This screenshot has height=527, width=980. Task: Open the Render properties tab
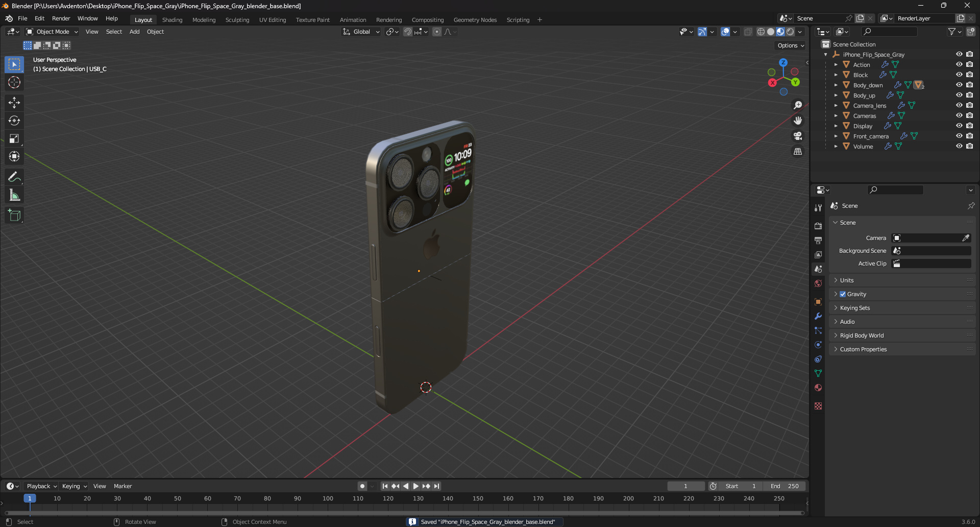(x=818, y=226)
